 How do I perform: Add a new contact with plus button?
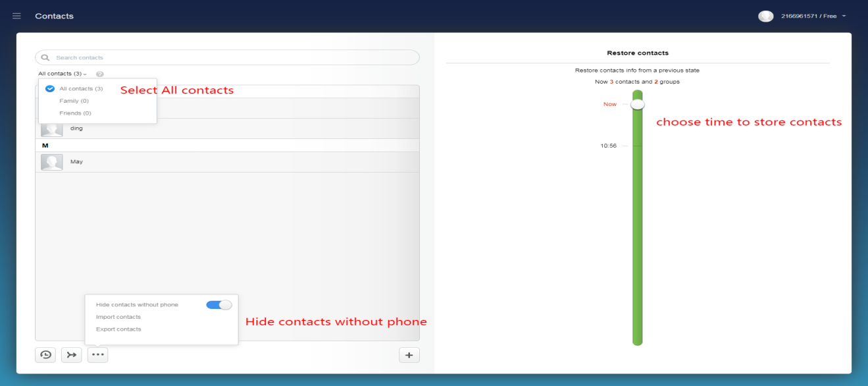pyautogui.click(x=409, y=355)
